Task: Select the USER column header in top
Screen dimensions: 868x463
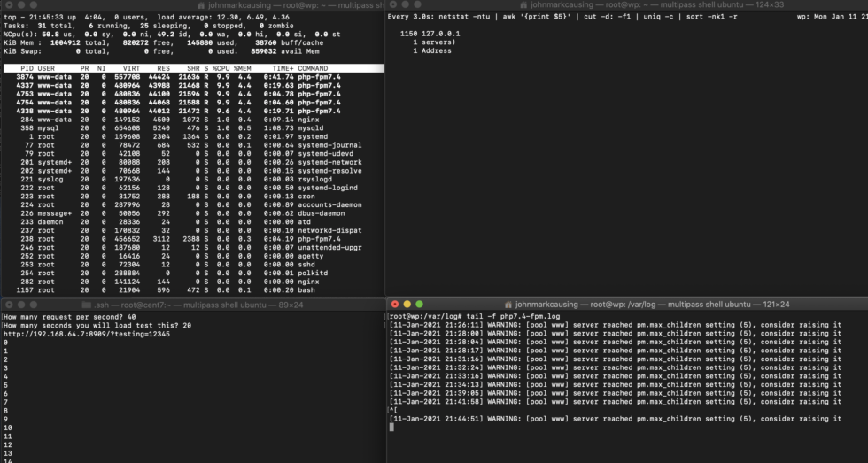Action: [x=46, y=68]
